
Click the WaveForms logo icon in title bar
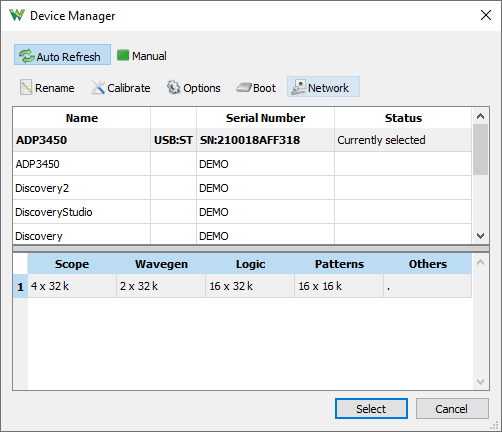(x=17, y=15)
